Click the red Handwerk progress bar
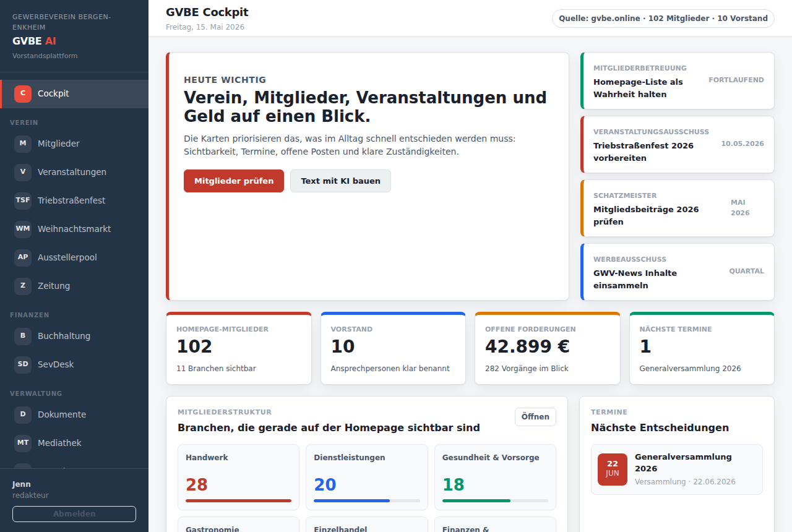The image size is (792, 532). [238, 500]
